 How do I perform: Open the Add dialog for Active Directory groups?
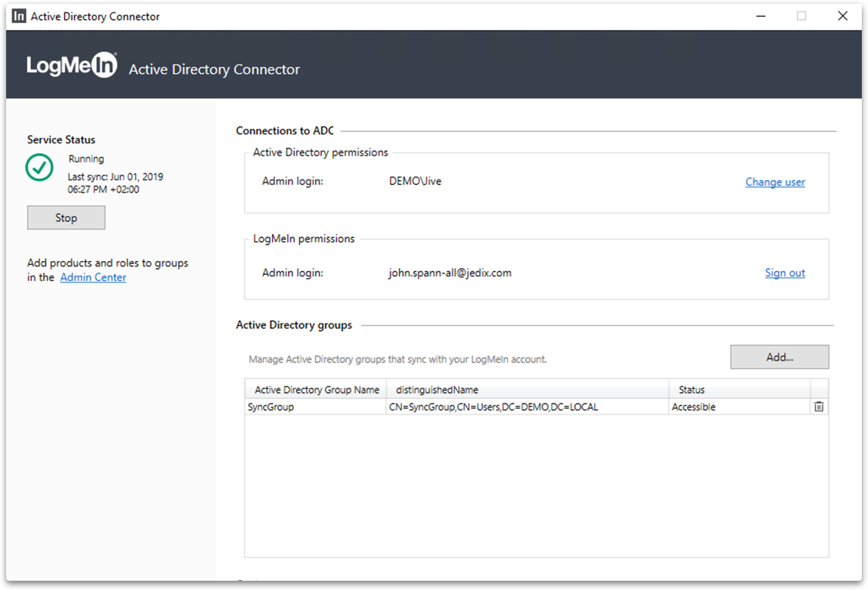click(779, 357)
